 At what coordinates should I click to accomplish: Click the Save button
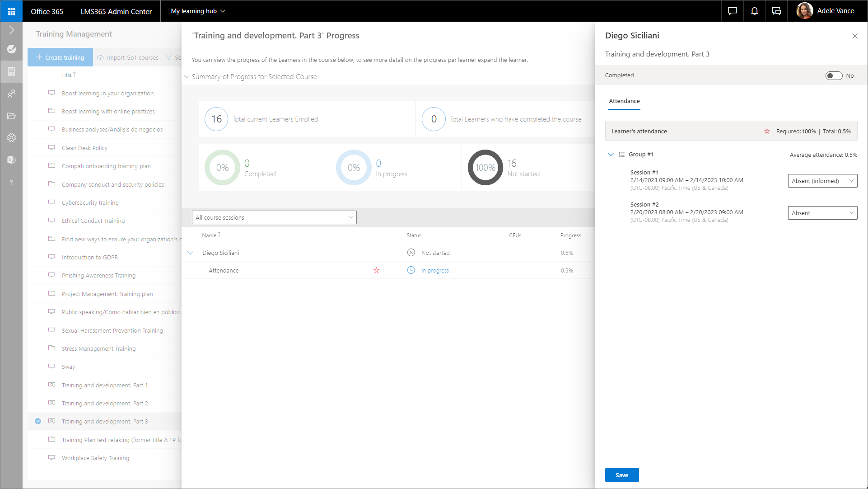tap(621, 475)
